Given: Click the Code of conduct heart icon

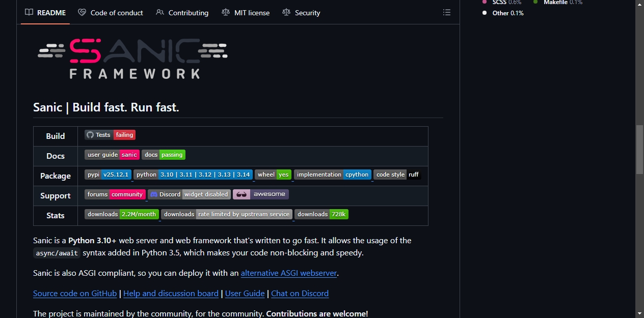Looking at the screenshot, I should point(82,12).
